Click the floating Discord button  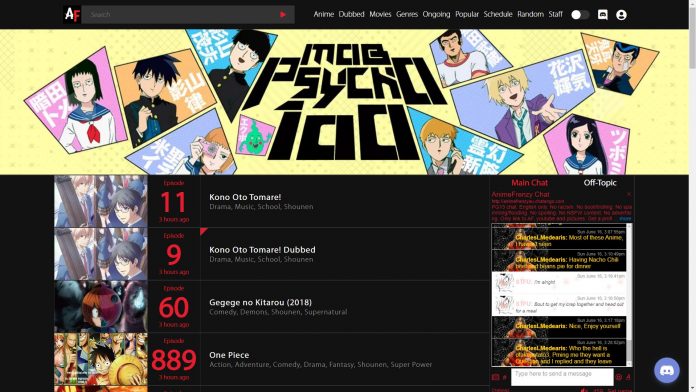pos(667,370)
